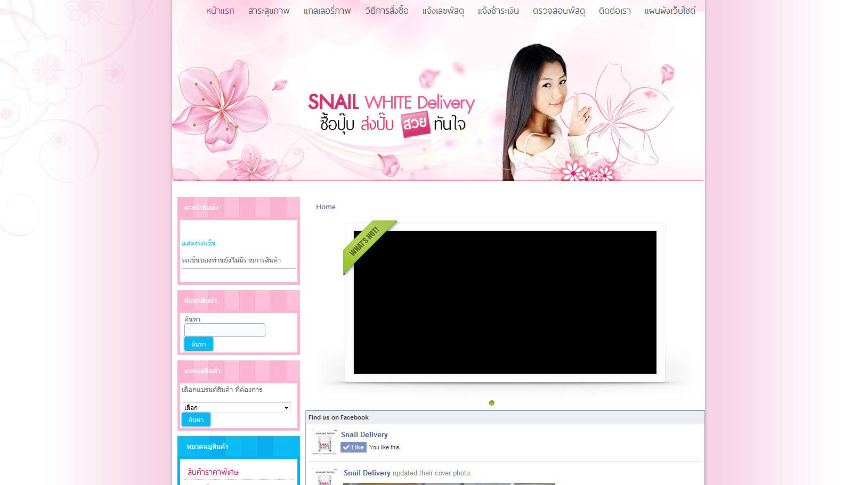Click the black slideshow image area
868x485 pixels.
click(x=505, y=302)
